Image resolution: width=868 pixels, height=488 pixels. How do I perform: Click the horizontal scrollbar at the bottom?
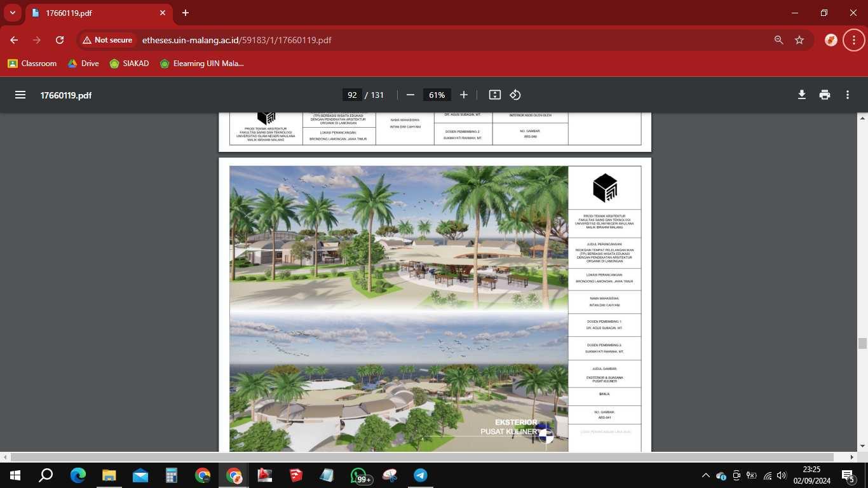click(423, 457)
